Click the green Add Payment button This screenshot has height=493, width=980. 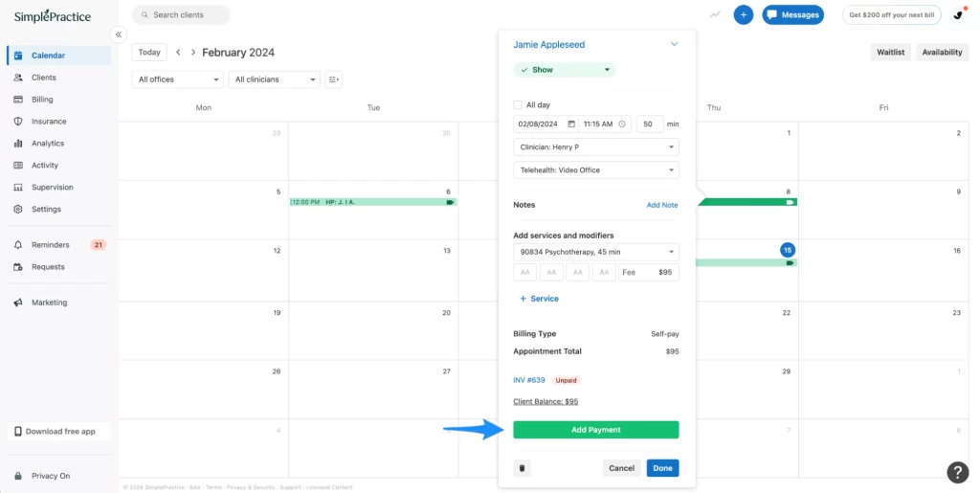595,430
